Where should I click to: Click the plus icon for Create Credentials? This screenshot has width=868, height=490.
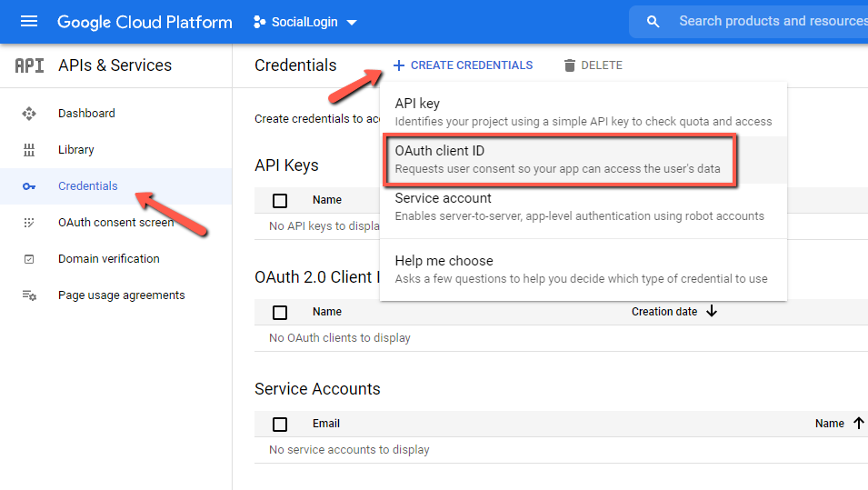click(x=399, y=65)
